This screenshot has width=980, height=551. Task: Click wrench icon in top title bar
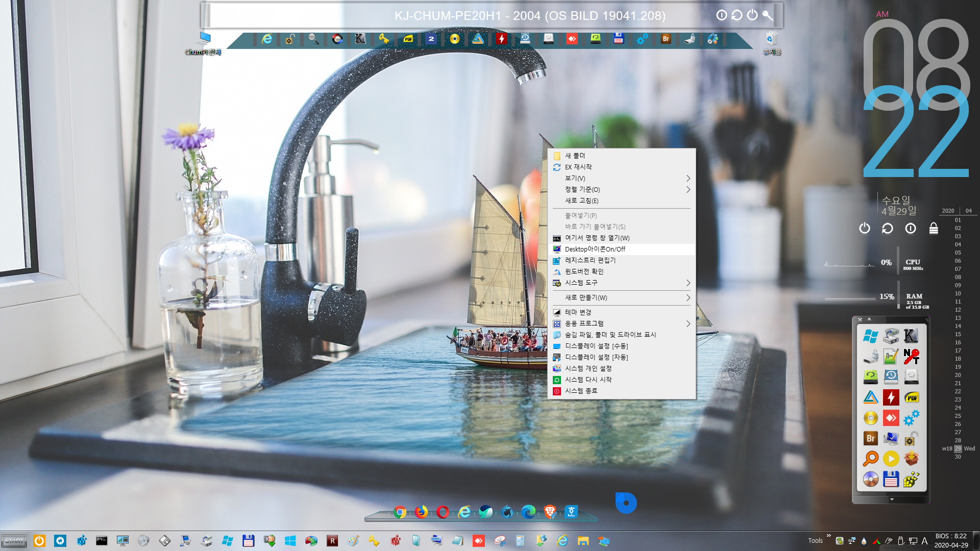(767, 15)
